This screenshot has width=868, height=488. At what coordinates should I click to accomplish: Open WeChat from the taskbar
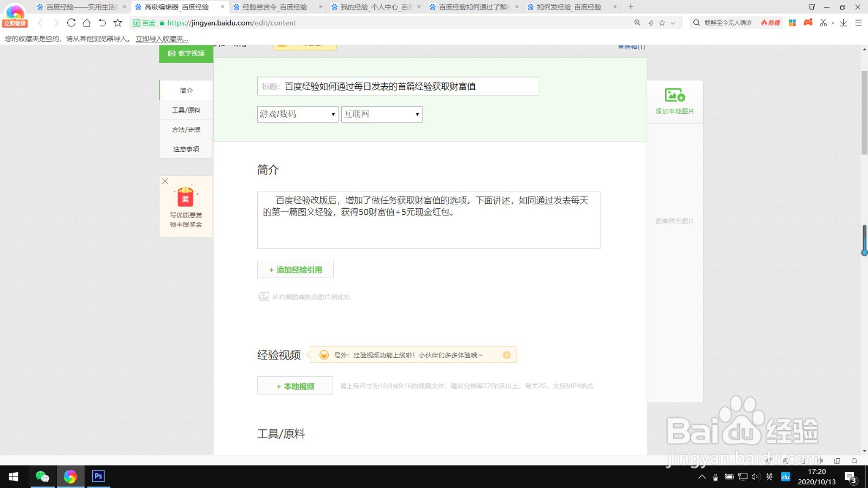coord(42,477)
